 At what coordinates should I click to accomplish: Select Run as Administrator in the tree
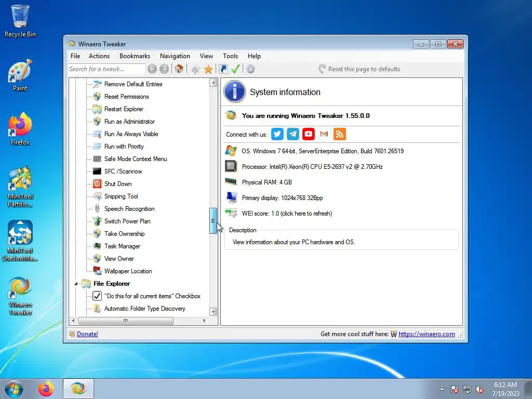129,122
